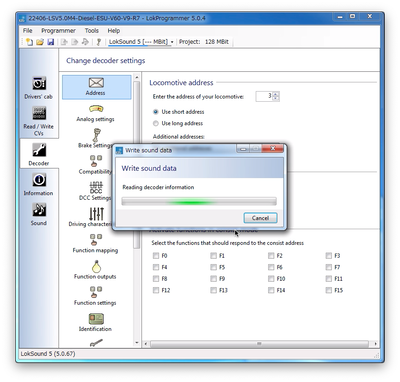400x382 pixels.
Task: Click the Open file folder icon
Action: click(40, 42)
